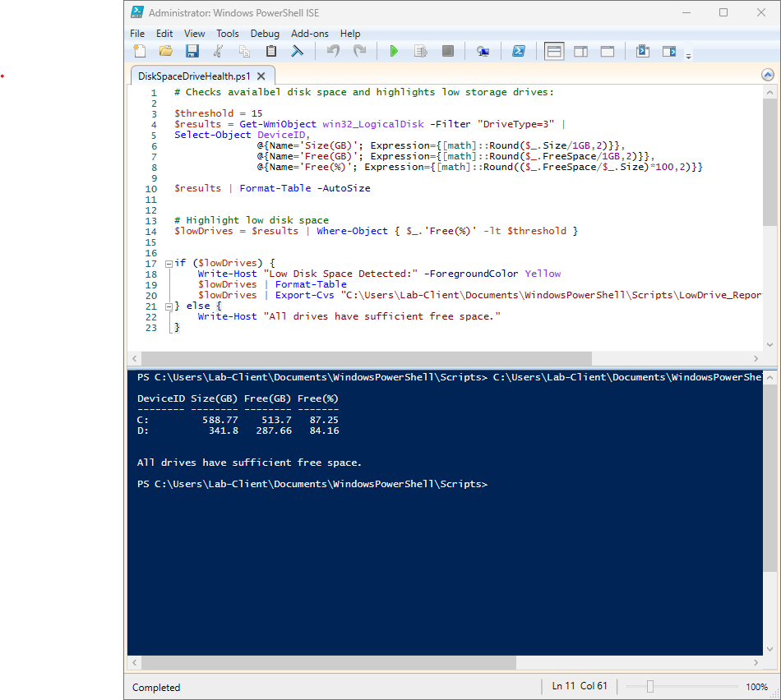
Task: Run only the selected script portion
Action: [x=420, y=50]
